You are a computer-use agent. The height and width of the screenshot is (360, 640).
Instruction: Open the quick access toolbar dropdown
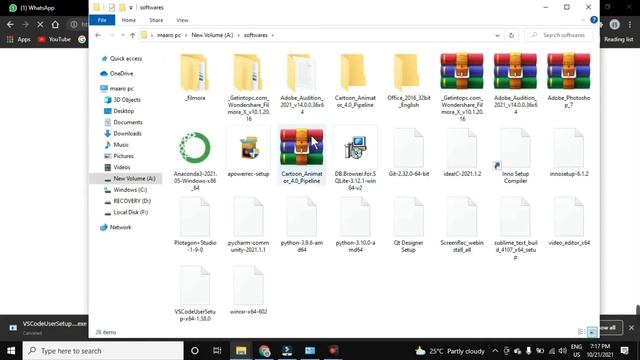(131, 8)
